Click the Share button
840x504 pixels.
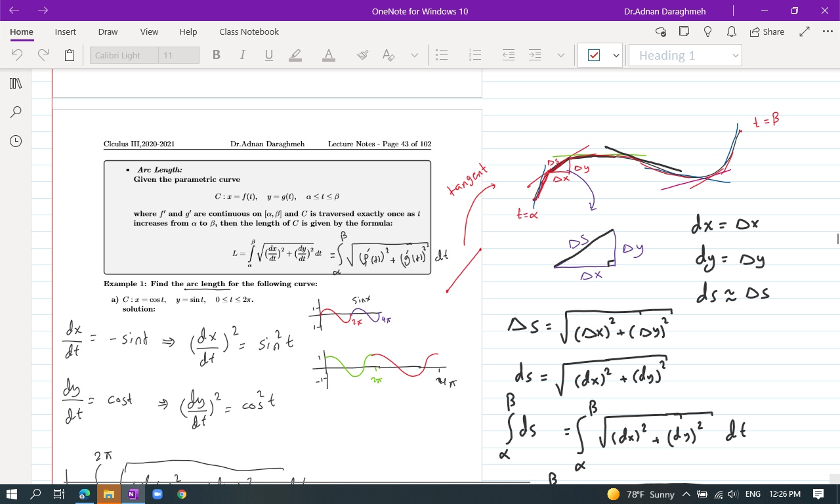(766, 31)
